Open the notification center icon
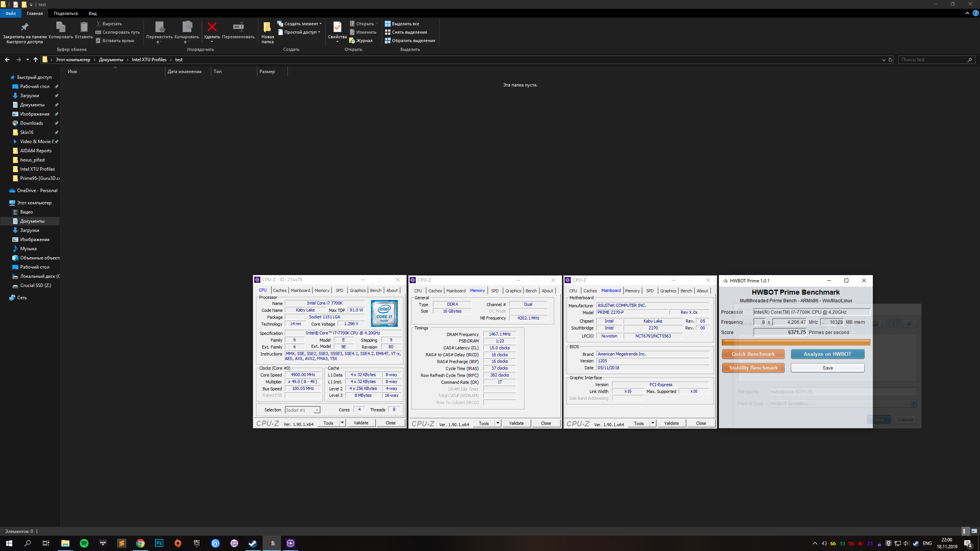This screenshot has height=551, width=980. pos(968,543)
